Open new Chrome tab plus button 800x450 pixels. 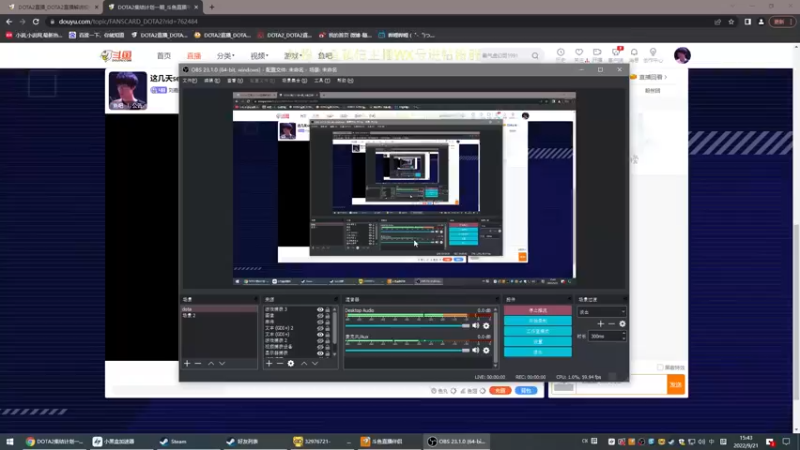coord(212,7)
